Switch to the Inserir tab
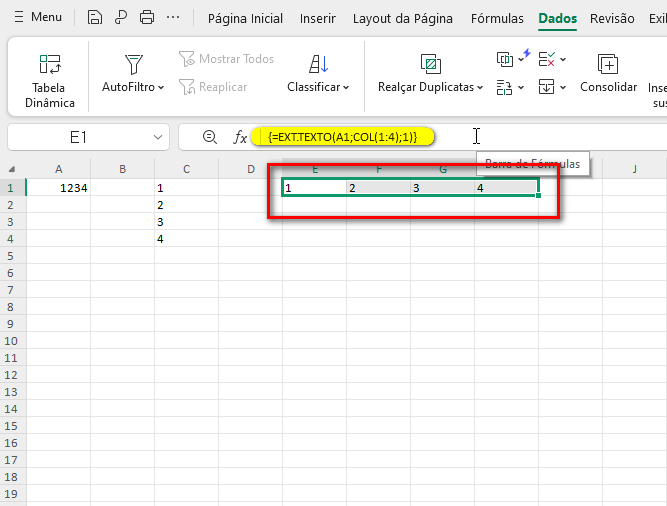This screenshot has height=506, width=667. (x=317, y=18)
